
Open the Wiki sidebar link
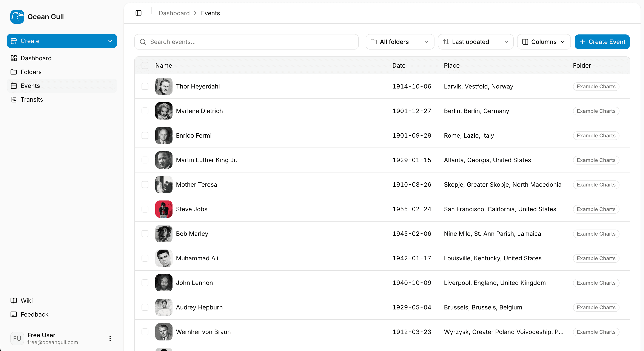[x=62, y=300]
